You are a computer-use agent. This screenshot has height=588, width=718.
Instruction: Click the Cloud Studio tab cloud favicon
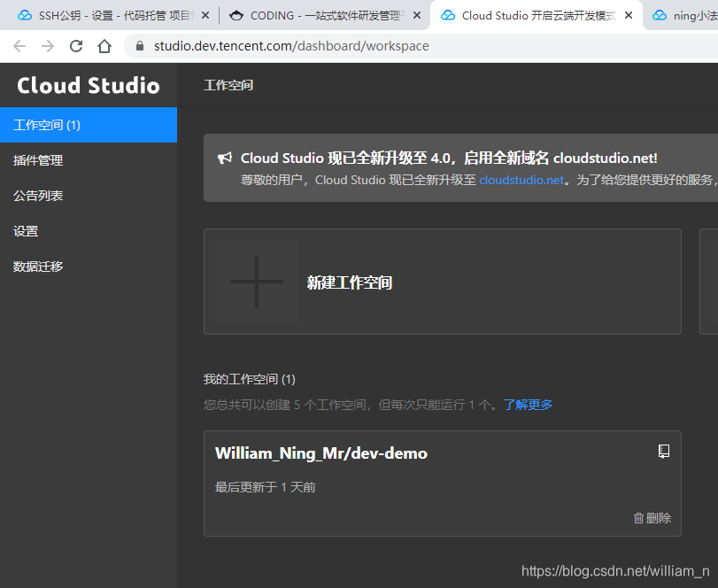(447, 16)
